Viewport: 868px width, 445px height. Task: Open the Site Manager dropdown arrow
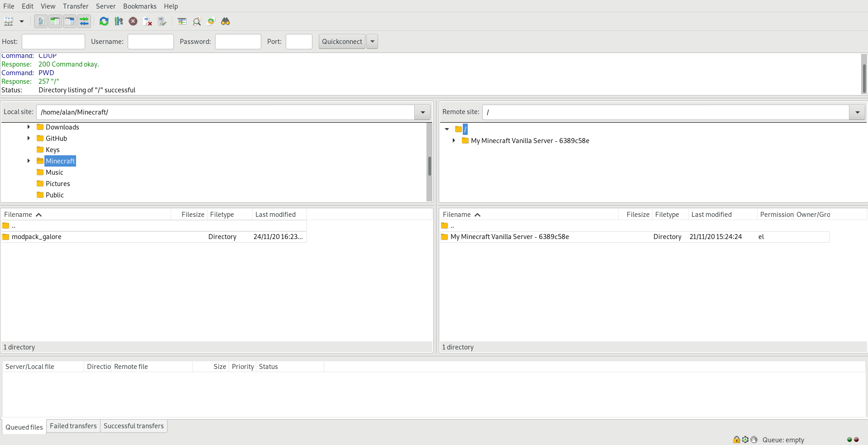coord(21,21)
